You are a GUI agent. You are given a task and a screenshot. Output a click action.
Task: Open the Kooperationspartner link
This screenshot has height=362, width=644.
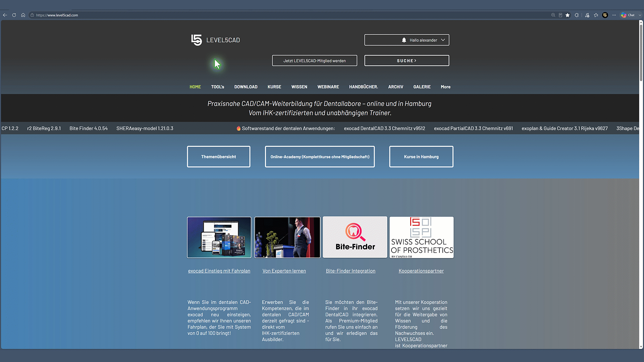click(x=421, y=271)
